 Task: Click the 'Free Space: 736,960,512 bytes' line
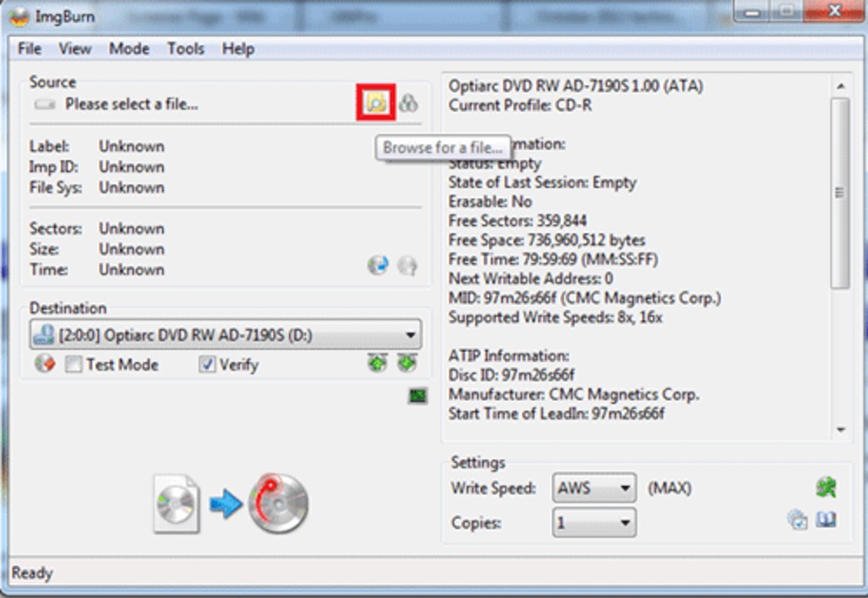click(547, 240)
